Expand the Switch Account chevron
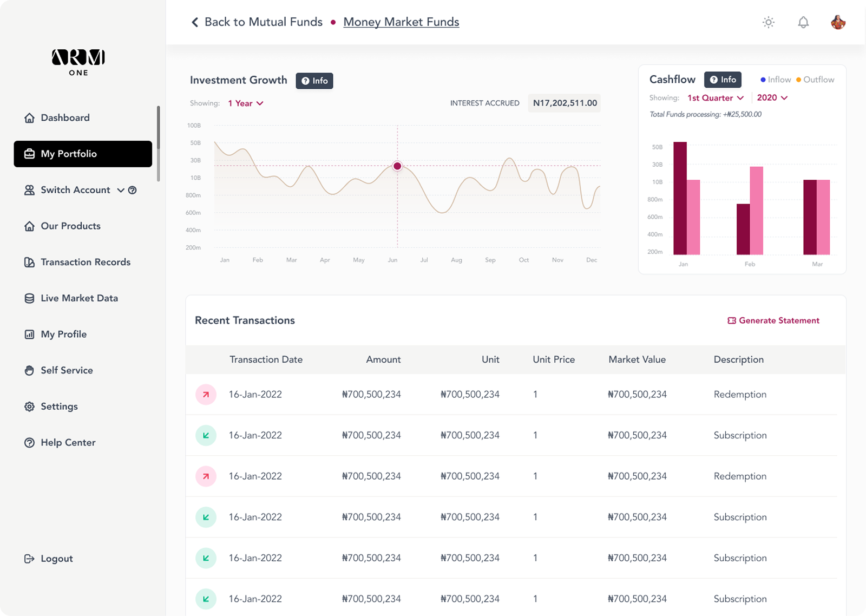866x616 pixels. (x=120, y=190)
